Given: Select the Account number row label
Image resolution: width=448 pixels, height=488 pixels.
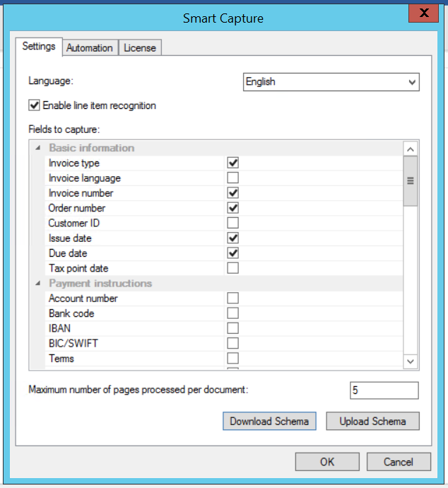Looking at the screenshot, I should [x=83, y=298].
